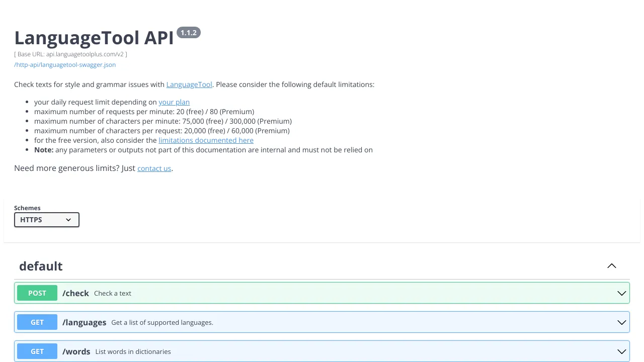Click 'Check a text' description
644x362 pixels.
(x=113, y=293)
